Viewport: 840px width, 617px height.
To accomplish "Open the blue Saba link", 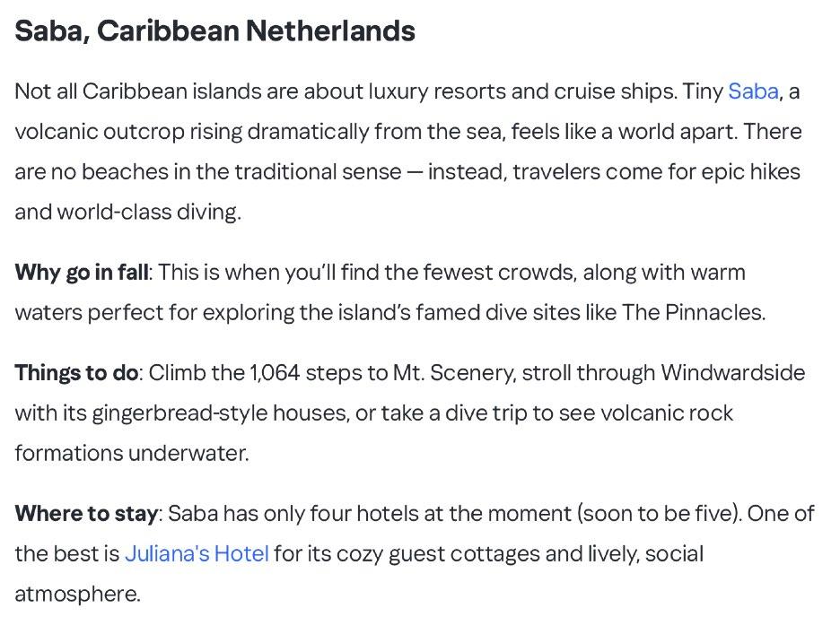I will pyautogui.click(x=753, y=91).
